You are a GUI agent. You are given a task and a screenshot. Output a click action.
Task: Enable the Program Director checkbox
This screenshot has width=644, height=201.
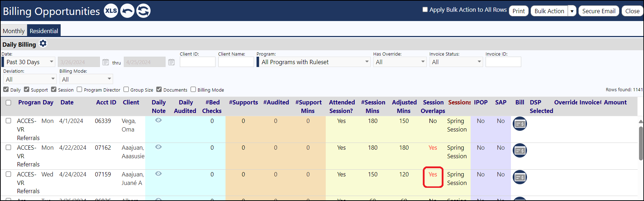[x=80, y=89]
